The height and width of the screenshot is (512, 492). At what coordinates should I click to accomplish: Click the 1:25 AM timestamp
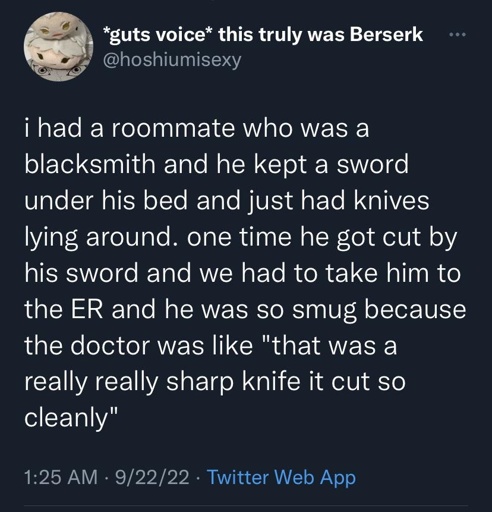coord(61,477)
